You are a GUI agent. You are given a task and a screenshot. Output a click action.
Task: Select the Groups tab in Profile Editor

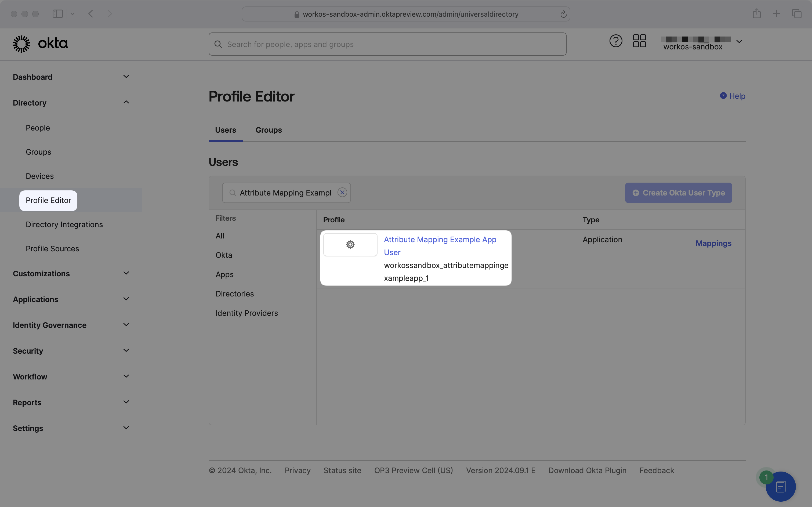coord(269,130)
